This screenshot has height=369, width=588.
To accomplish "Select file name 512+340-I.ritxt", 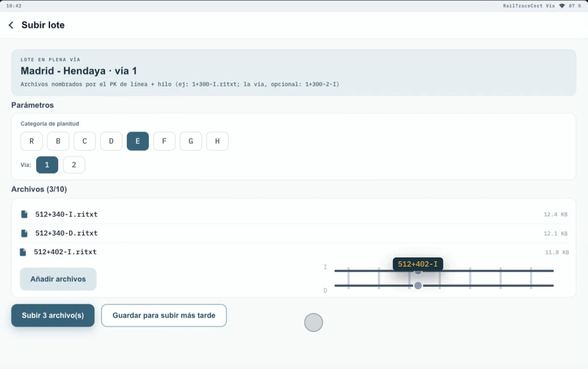I will click(x=66, y=214).
